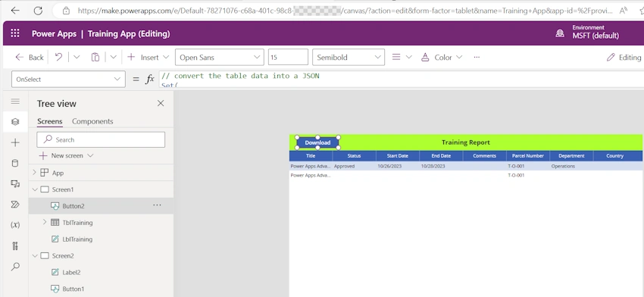Open the Search pane magnifier icon
644x297 pixels.
(15, 267)
